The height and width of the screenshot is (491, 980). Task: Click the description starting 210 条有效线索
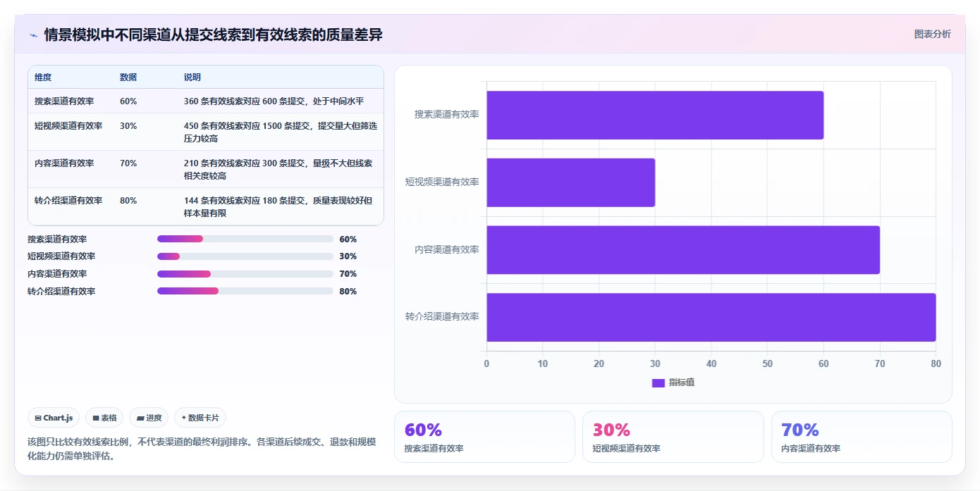tap(278, 169)
